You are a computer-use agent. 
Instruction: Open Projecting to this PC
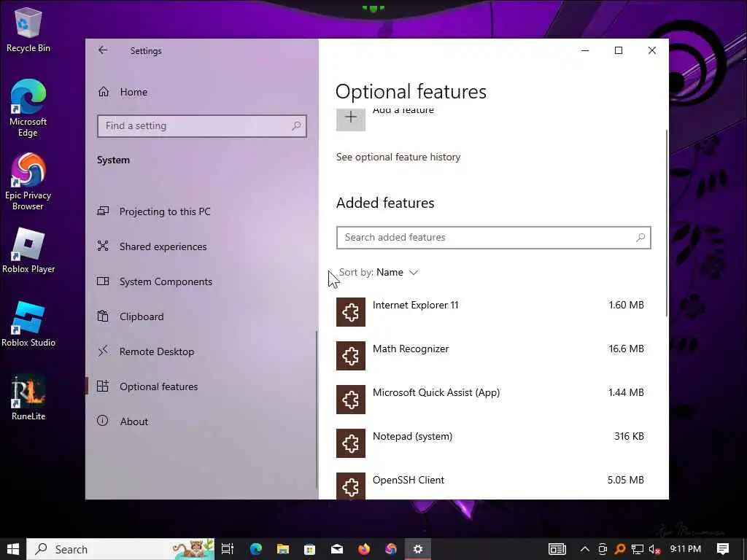pyautogui.click(x=165, y=211)
